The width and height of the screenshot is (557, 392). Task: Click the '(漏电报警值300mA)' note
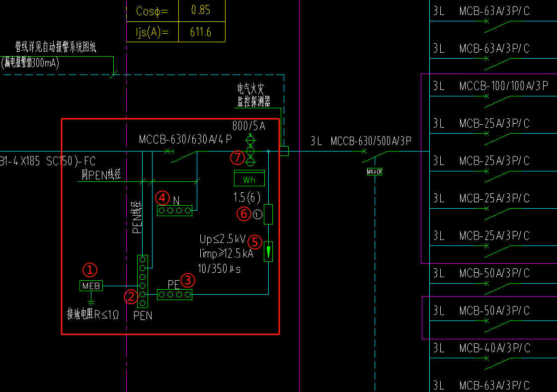pos(30,63)
